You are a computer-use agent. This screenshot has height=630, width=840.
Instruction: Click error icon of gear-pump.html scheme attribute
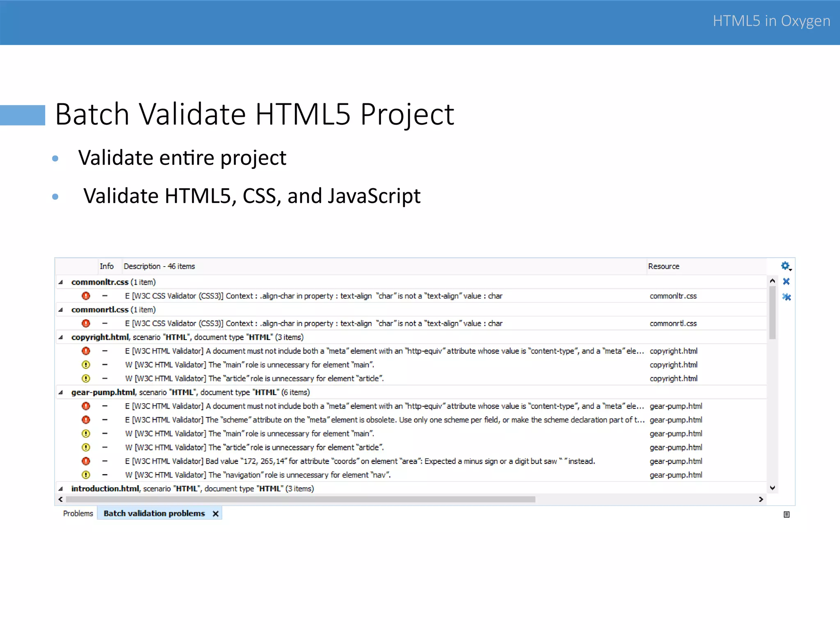[86, 420]
